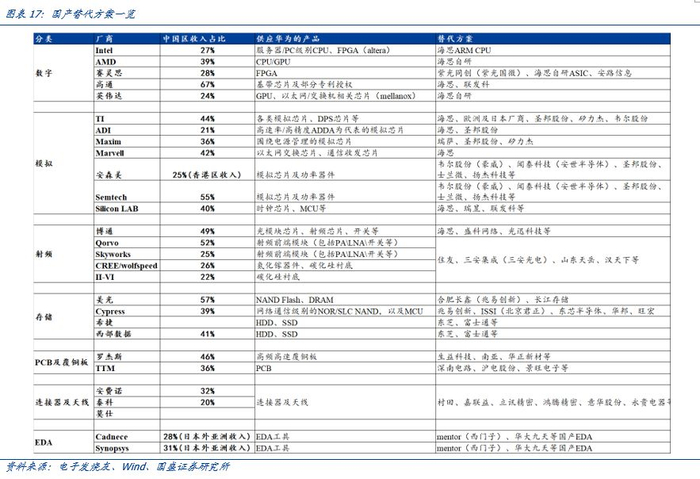Click the '41%' value for 西部数据

pyautogui.click(x=208, y=334)
